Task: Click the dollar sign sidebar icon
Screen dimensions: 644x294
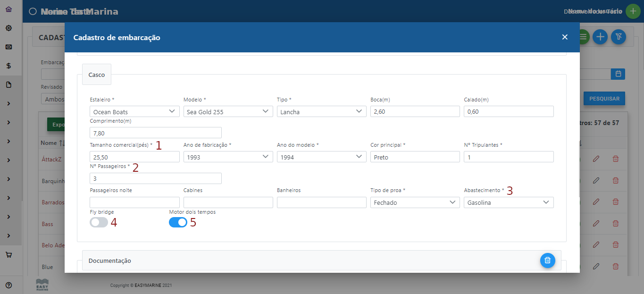Action: pos(8,66)
